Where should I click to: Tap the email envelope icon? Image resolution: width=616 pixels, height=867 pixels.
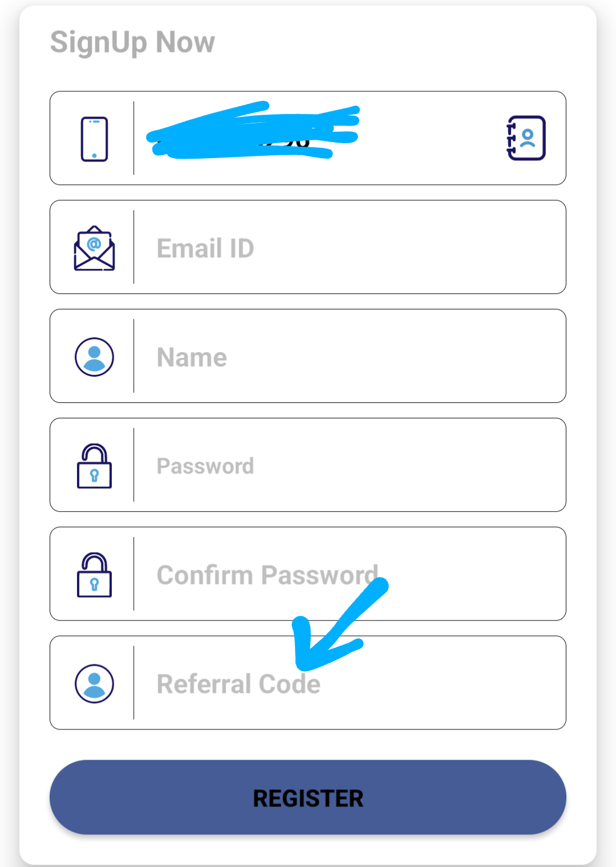(94, 248)
